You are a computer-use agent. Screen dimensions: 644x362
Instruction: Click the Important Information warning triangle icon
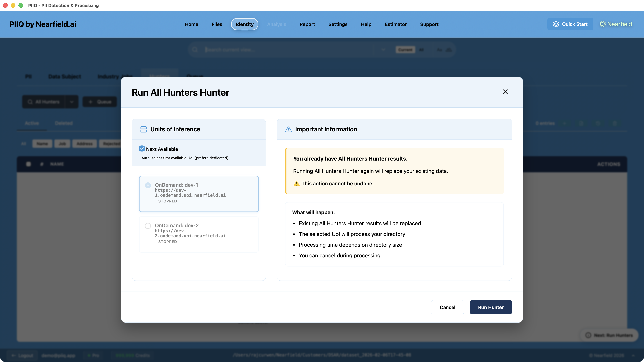288,129
